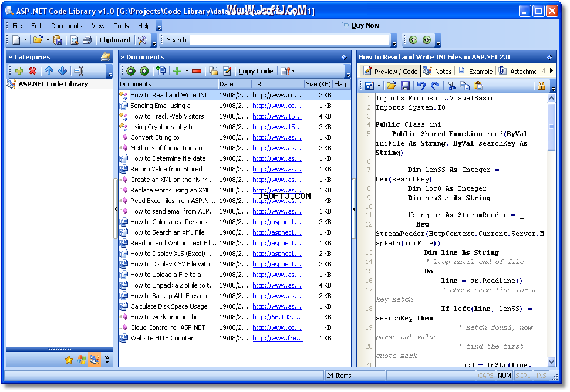Screen dimensions: 570x392
Task: Switch to the Attachments tab
Action: tap(518, 71)
